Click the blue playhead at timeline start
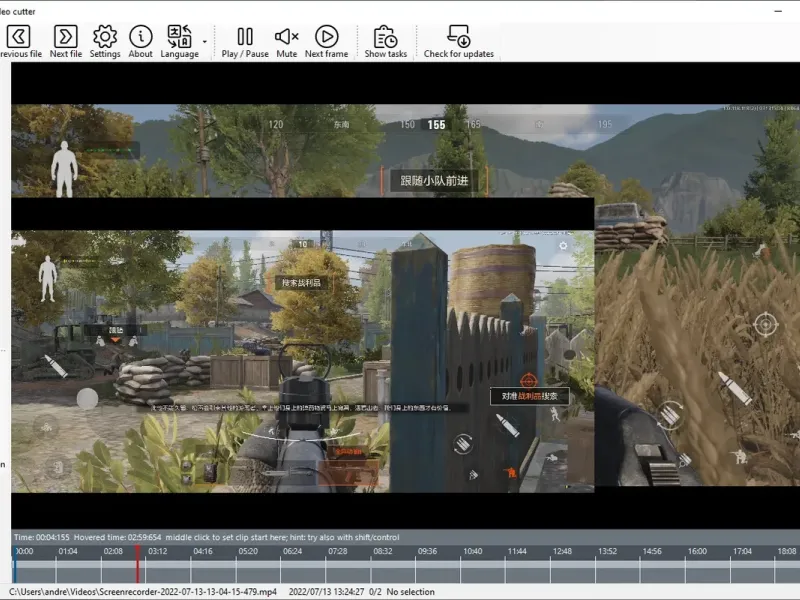The width and height of the screenshot is (800, 600). (x=14, y=568)
